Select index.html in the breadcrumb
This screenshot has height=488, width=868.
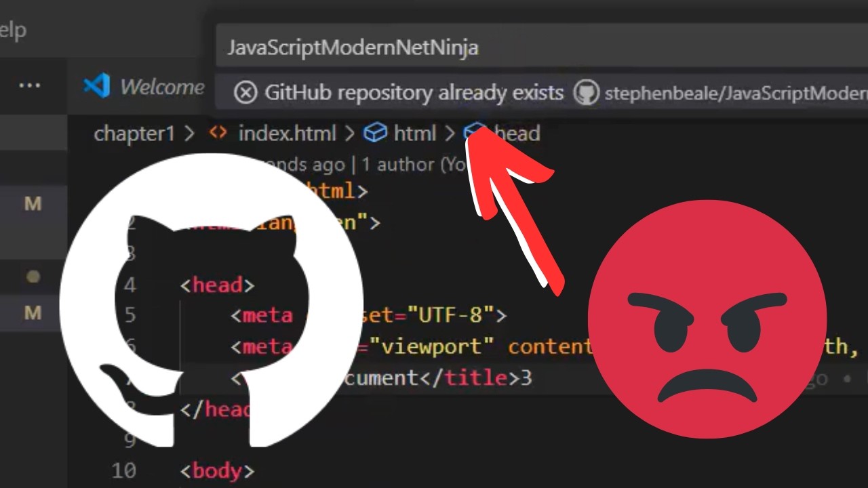[x=287, y=134]
